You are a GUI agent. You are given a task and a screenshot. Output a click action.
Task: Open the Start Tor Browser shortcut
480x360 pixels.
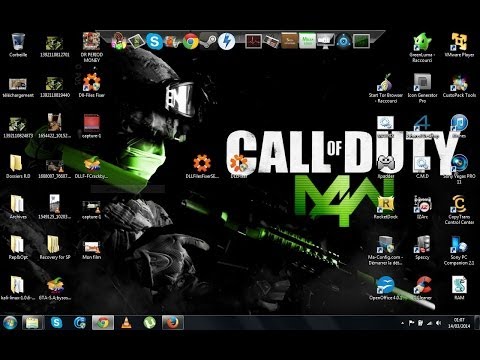386,88
